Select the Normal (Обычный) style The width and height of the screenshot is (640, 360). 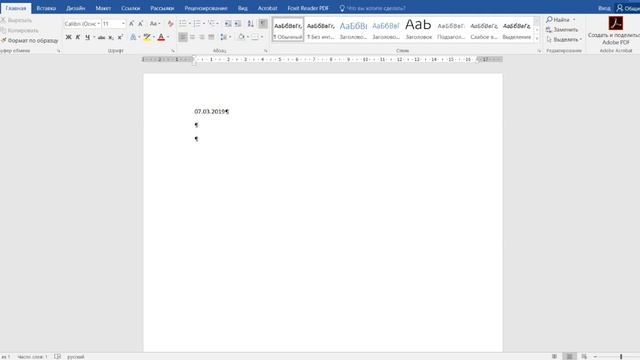(288, 29)
